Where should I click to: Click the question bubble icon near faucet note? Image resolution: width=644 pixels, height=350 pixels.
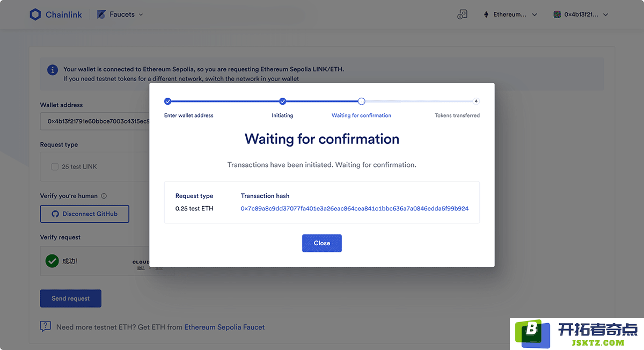[46, 326]
